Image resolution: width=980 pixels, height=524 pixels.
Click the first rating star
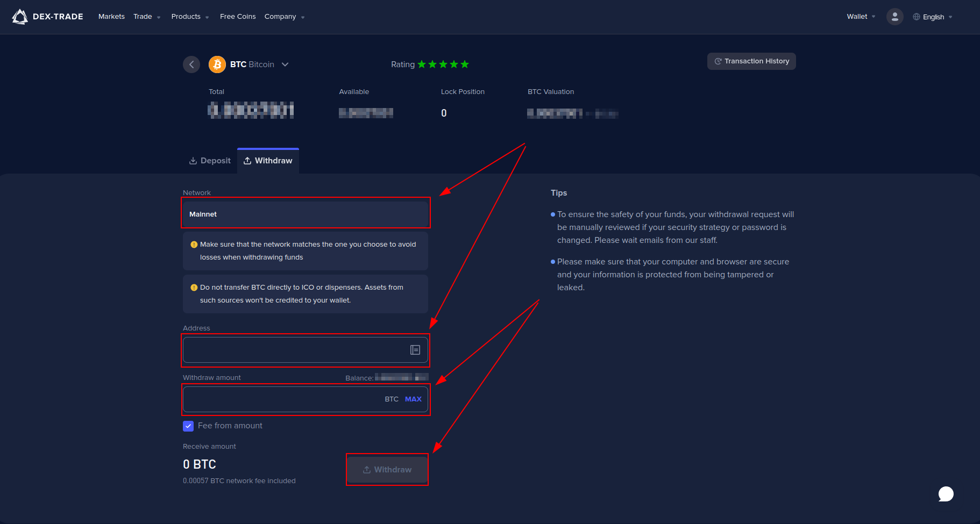(422, 64)
